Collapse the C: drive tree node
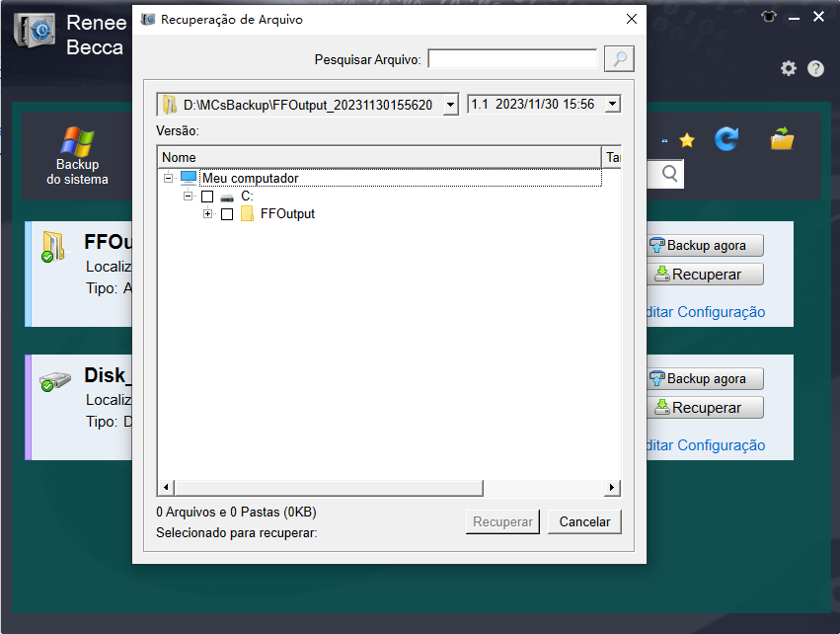This screenshot has width=840, height=634. (x=188, y=197)
